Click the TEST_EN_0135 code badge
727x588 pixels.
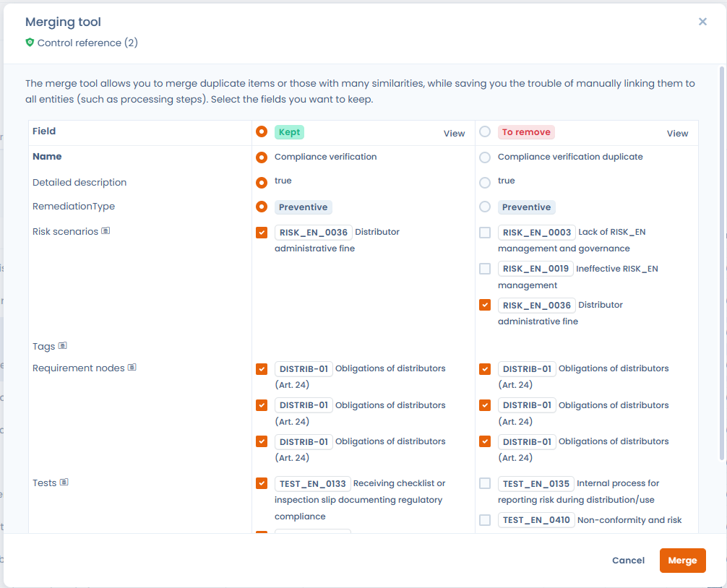point(536,484)
